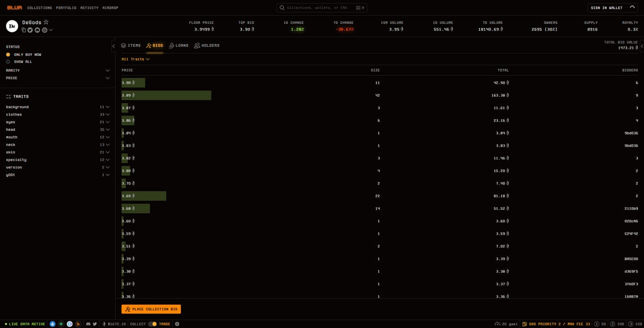This screenshot has width=644, height=328.
Task: Click the DeGods collection avatar
Action: 12,26
